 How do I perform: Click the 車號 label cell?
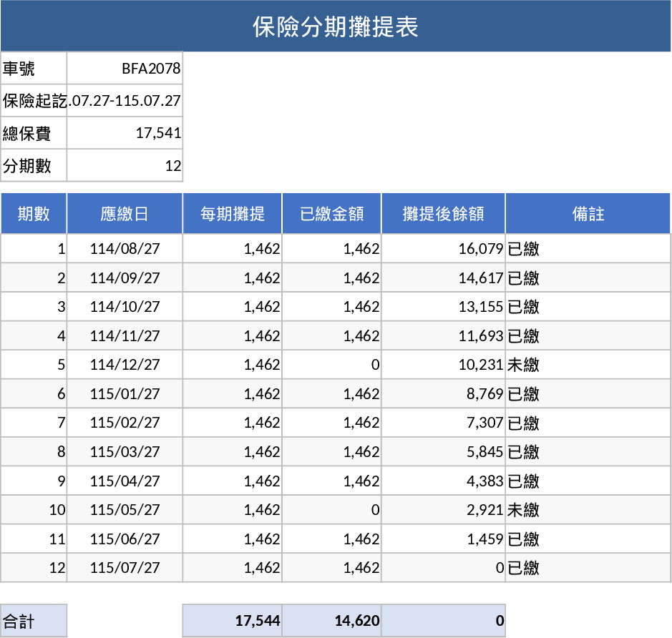[33, 68]
